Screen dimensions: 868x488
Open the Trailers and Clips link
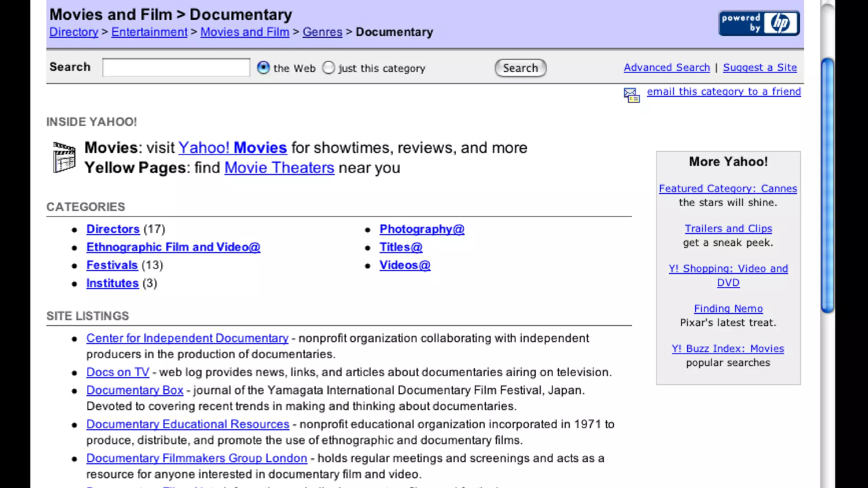[728, 229]
